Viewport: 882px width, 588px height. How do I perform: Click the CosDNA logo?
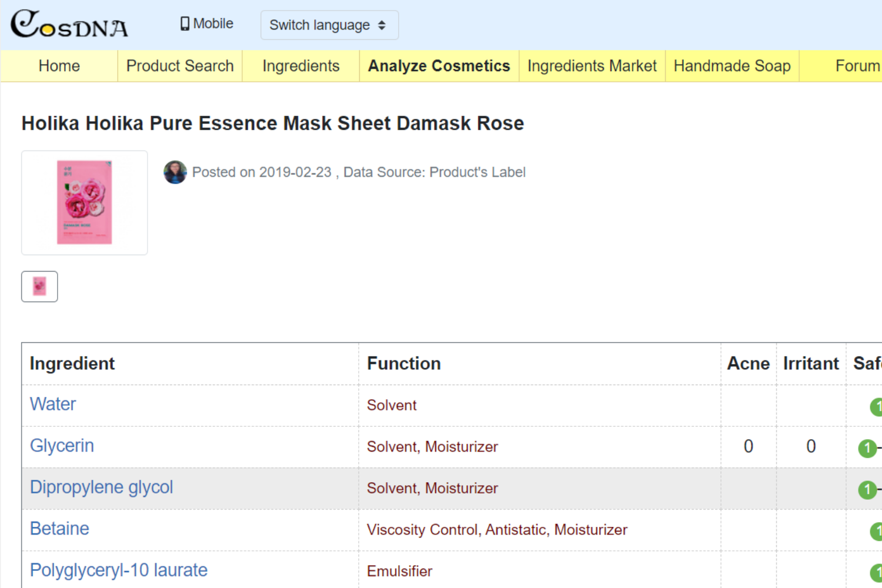[69, 24]
